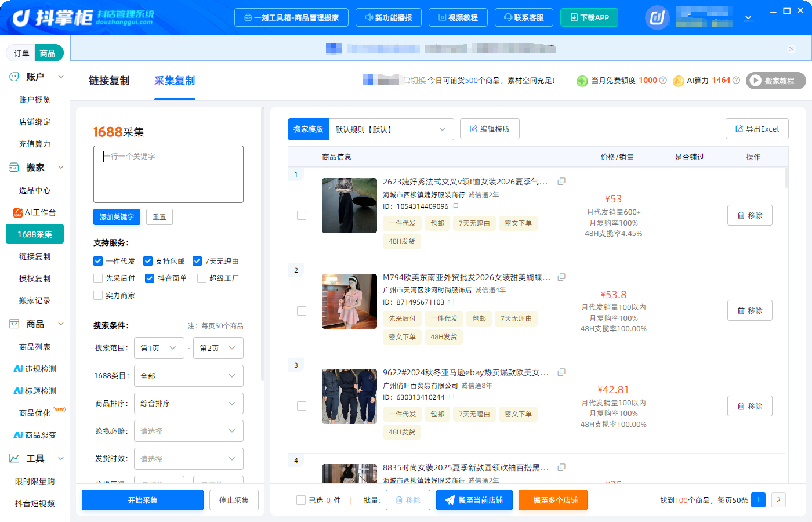Expand the account dropdown arrow in header

point(748,18)
